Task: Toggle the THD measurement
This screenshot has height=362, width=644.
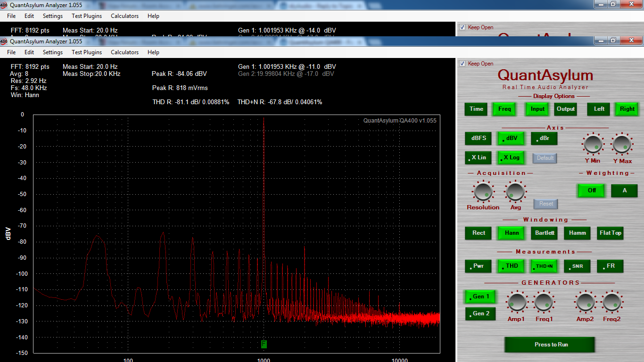Action: [512, 266]
